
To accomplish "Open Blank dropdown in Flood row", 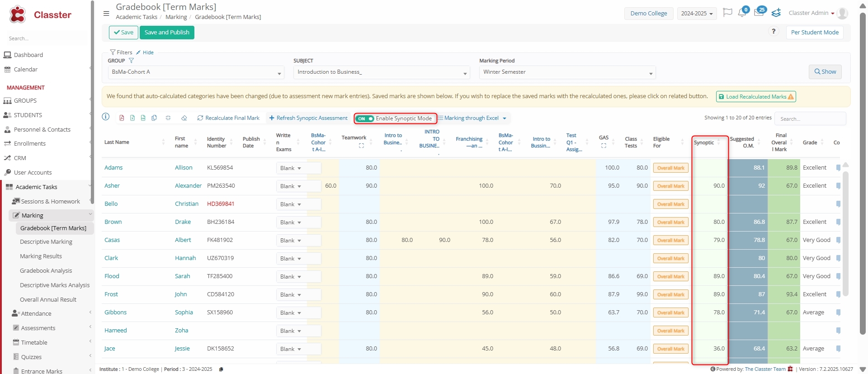I will (298, 276).
